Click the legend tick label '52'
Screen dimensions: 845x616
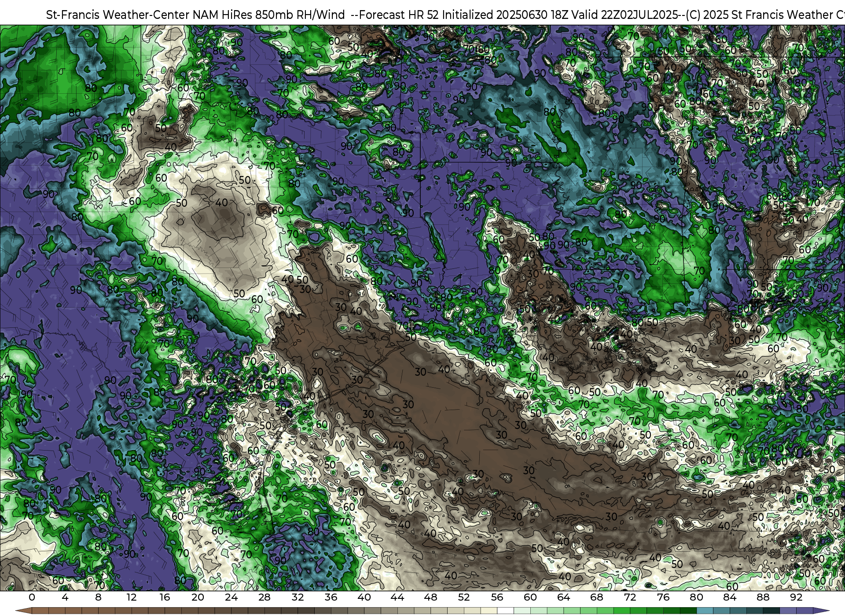pos(464,598)
